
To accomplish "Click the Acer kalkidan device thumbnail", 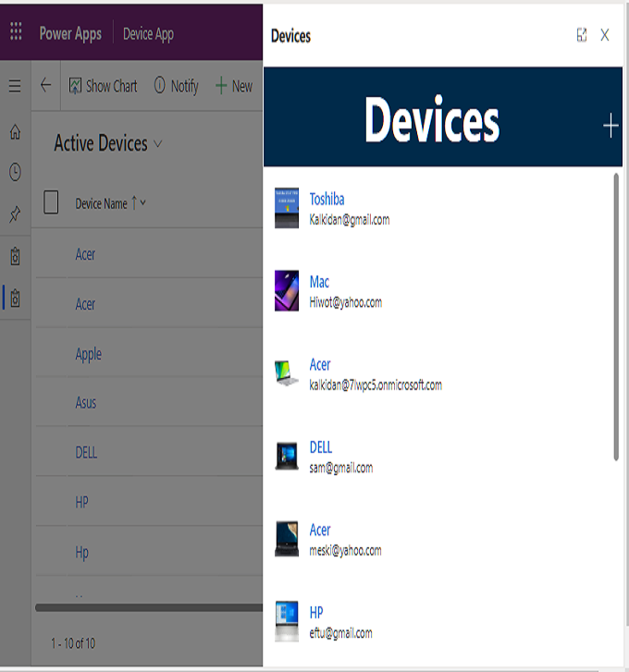I will (287, 373).
